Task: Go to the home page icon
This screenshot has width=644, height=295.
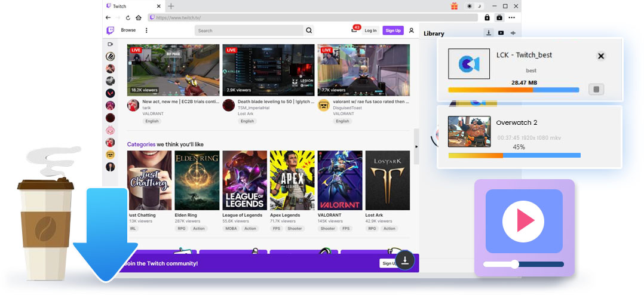Action: [x=139, y=18]
